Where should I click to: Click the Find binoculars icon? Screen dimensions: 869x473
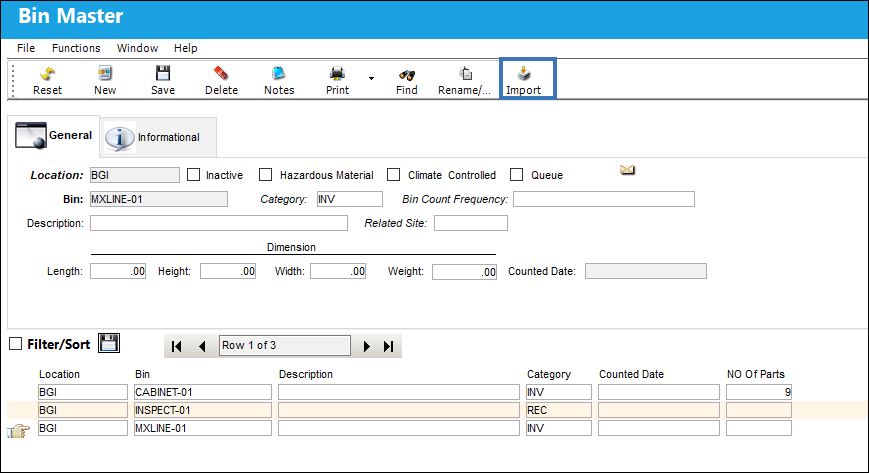pos(407,74)
